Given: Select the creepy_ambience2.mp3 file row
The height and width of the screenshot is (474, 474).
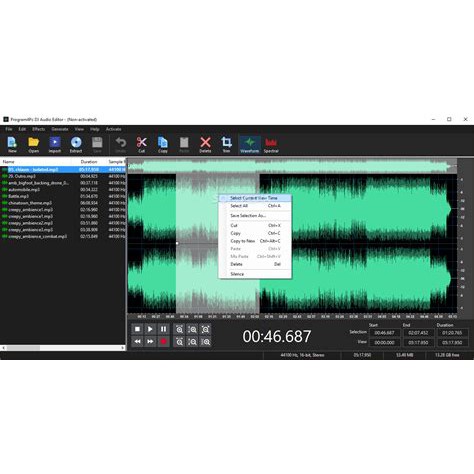Looking at the screenshot, I should [63, 223].
